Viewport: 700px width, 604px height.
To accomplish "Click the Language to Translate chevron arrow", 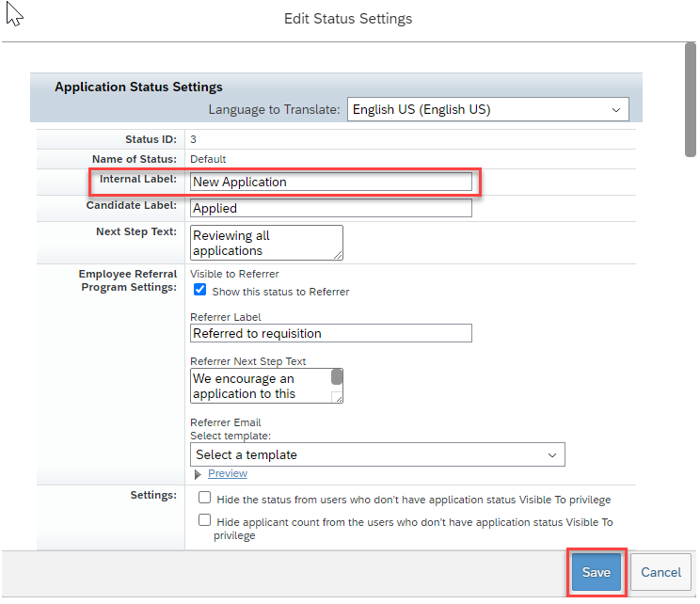I will (x=616, y=110).
